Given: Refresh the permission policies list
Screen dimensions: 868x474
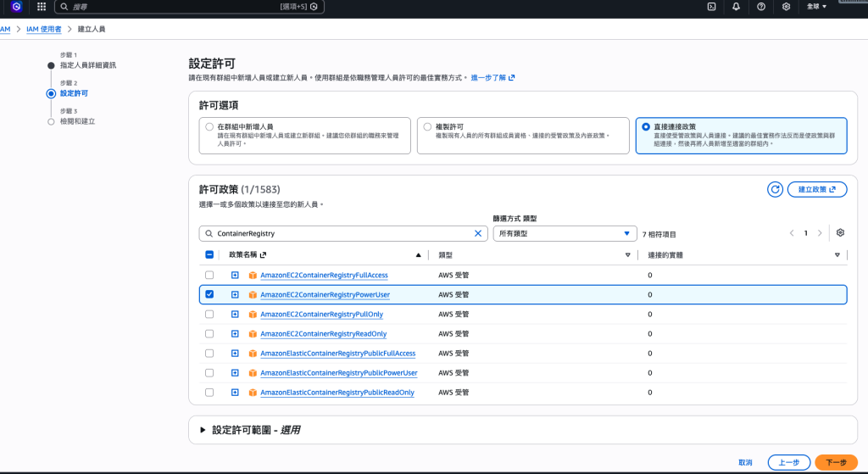Looking at the screenshot, I should 775,189.
